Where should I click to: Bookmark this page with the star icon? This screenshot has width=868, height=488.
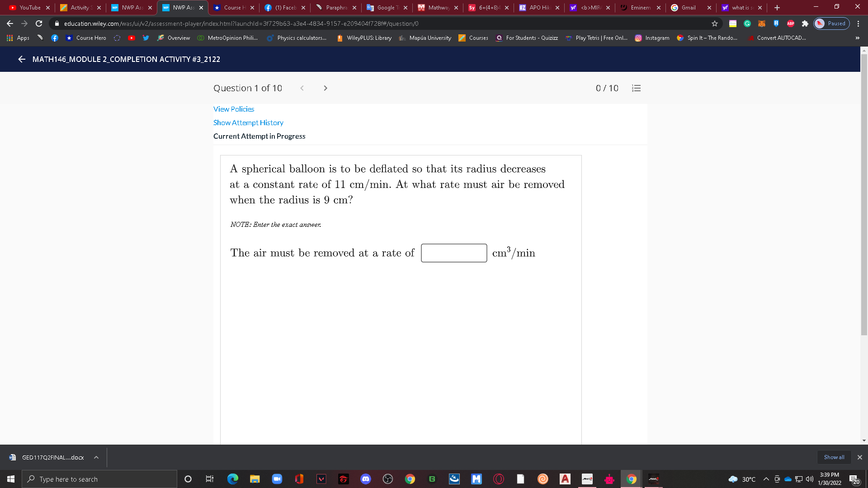click(714, 23)
